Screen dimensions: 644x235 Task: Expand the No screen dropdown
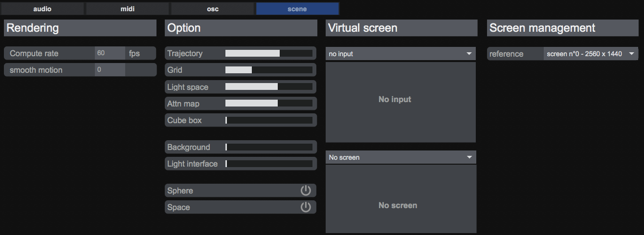click(400, 157)
